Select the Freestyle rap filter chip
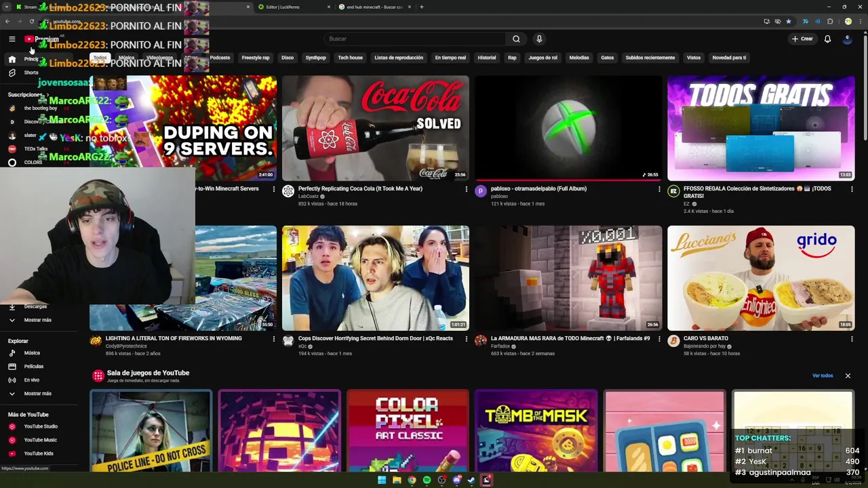 (x=256, y=58)
